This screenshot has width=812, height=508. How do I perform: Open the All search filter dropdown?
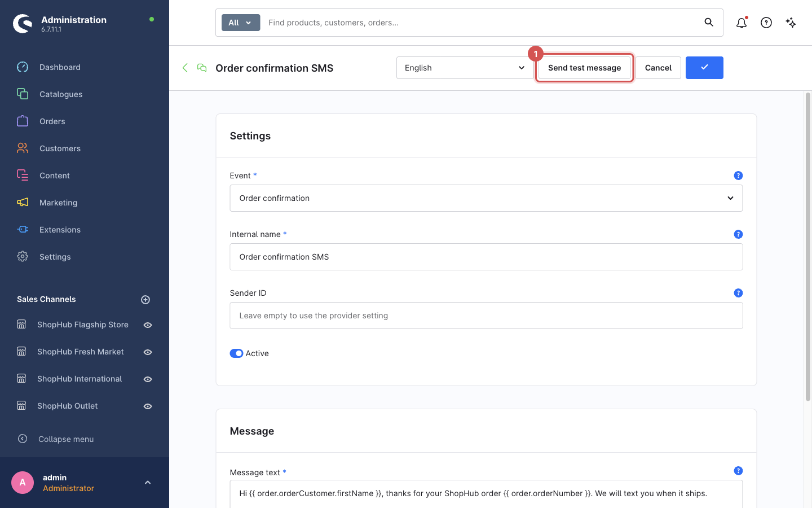click(241, 23)
